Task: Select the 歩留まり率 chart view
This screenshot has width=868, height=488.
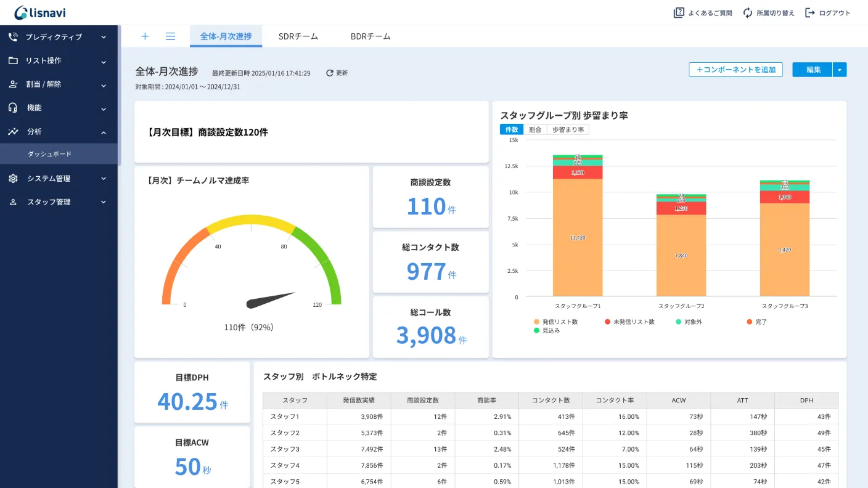Action: tap(568, 129)
